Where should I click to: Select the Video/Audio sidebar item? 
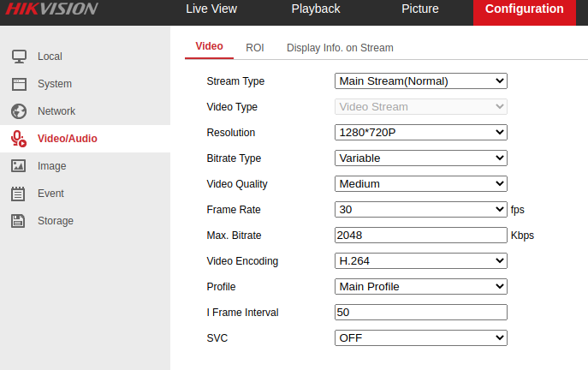[x=85, y=139]
